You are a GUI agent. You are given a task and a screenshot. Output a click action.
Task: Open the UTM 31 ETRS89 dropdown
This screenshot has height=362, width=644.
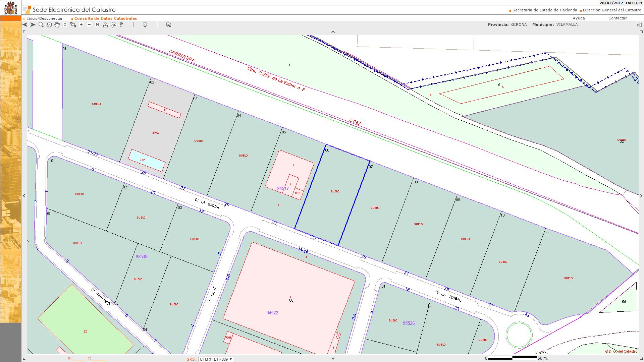pos(216,359)
